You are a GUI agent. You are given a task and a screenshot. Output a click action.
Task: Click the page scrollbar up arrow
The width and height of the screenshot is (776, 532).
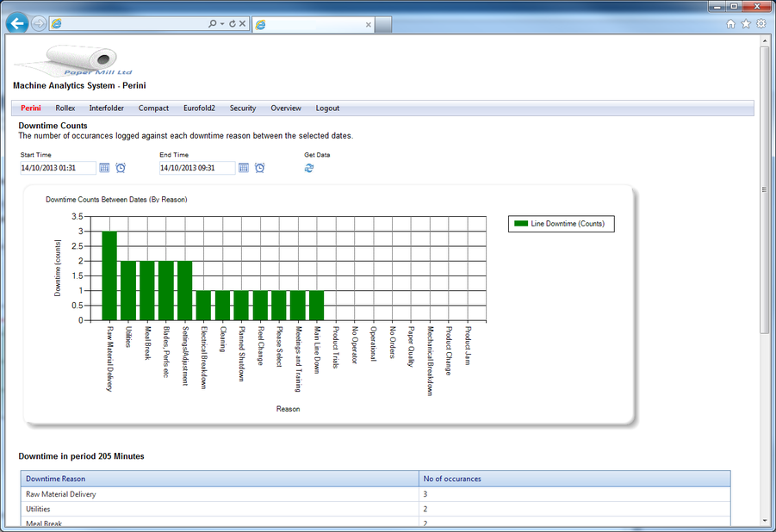pyautogui.click(x=764, y=41)
